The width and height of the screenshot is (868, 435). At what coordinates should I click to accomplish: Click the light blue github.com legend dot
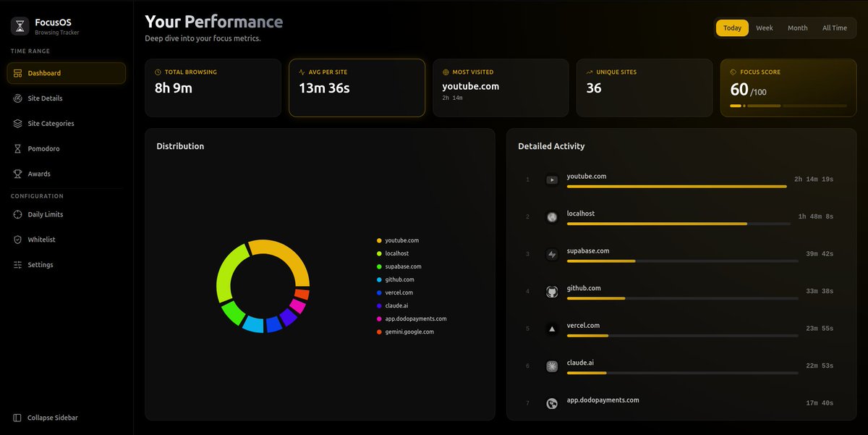point(379,279)
